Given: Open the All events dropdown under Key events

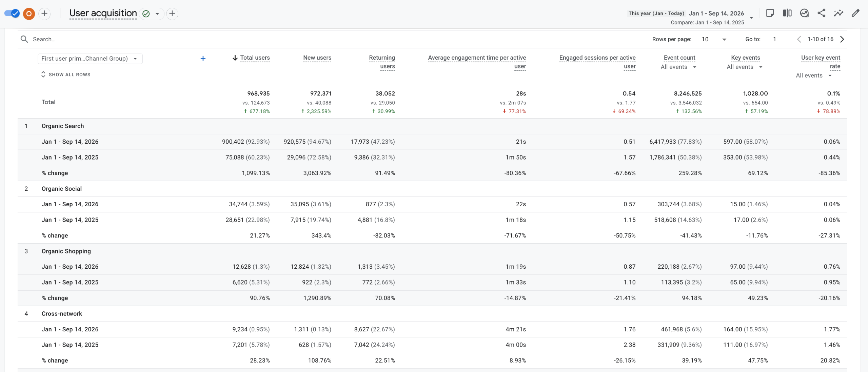Looking at the screenshot, I should tap(745, 67).
